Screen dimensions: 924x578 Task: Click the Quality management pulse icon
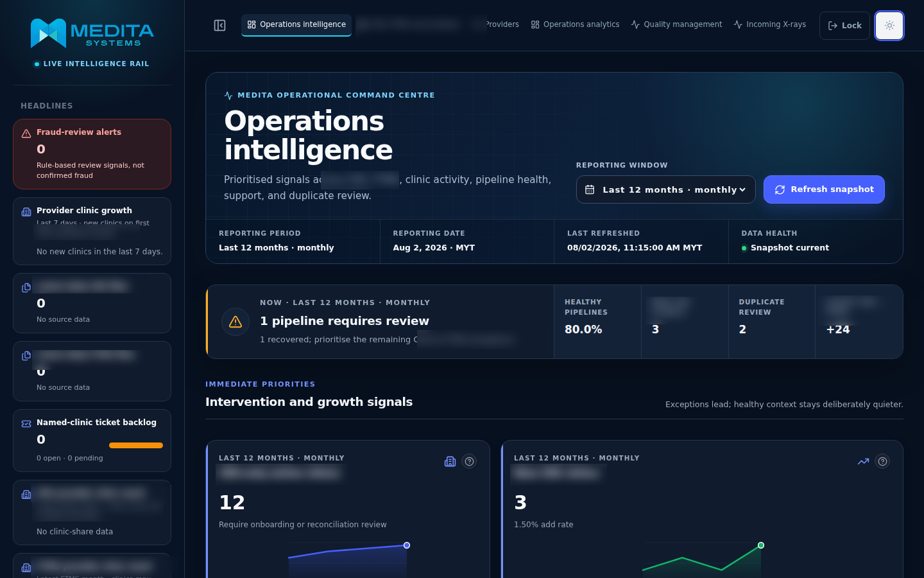635,24
